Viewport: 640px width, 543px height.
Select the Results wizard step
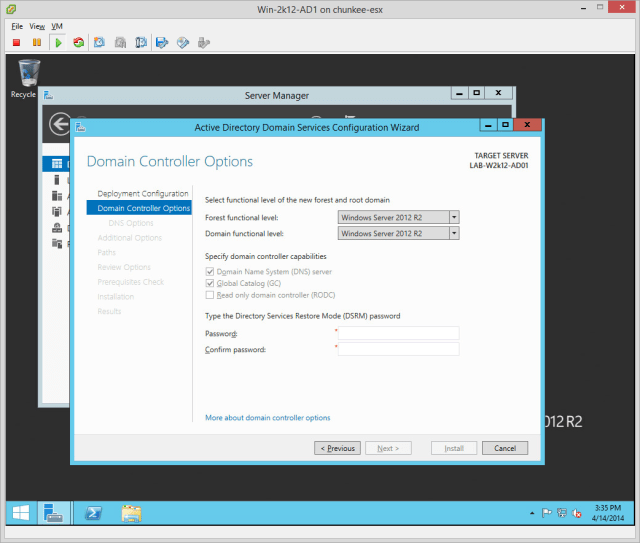[x=109, y=311]
